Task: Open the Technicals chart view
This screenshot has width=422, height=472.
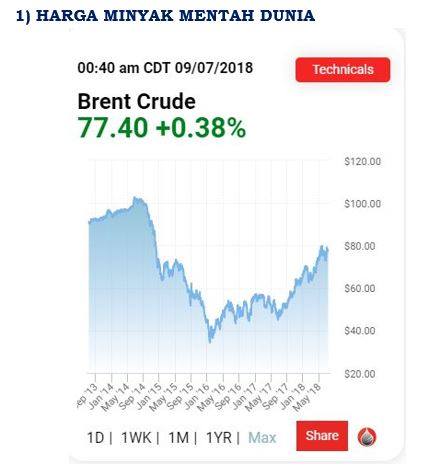Action: click(x=343, y=69)
